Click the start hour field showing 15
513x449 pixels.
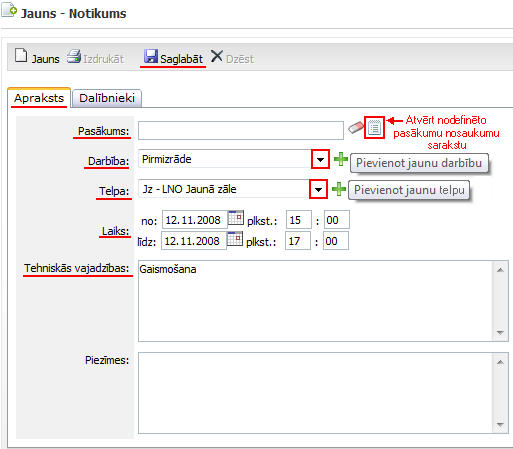tap(299, 220)
